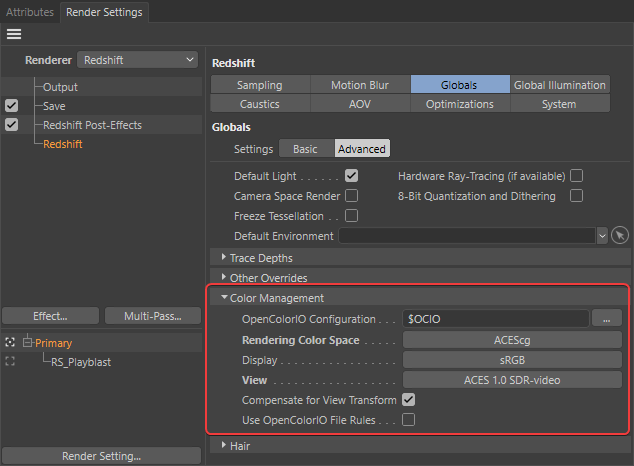Click the Multi-Pass... button
The image size is (634, 466).
(x=153, y=316)
